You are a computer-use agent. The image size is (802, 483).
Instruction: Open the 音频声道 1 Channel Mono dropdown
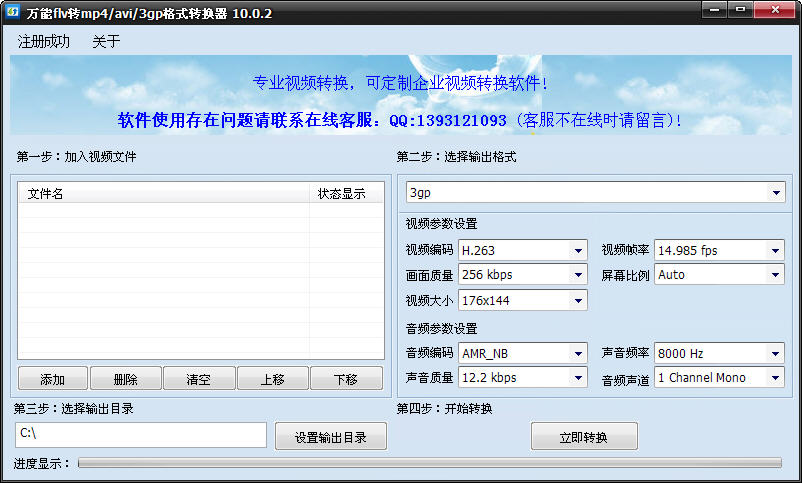pyautogui.click(x=719, y=378)
